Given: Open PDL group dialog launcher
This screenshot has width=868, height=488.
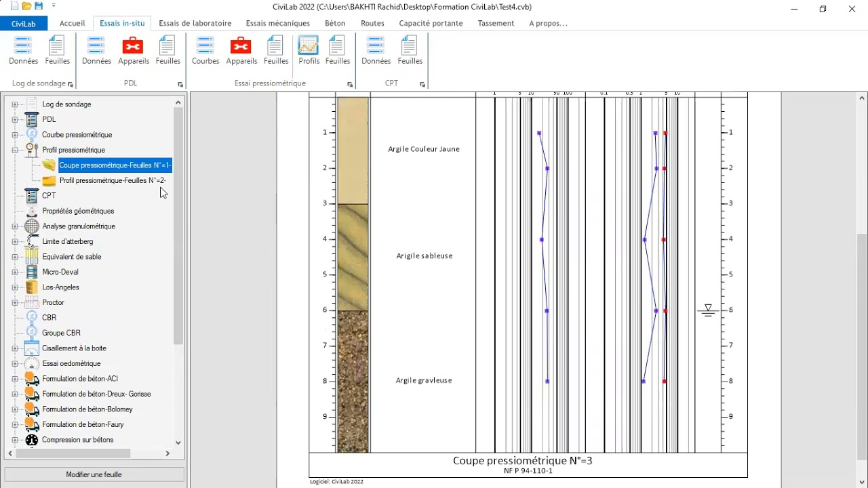Looking at the screenshot, I should coord(180,85).
